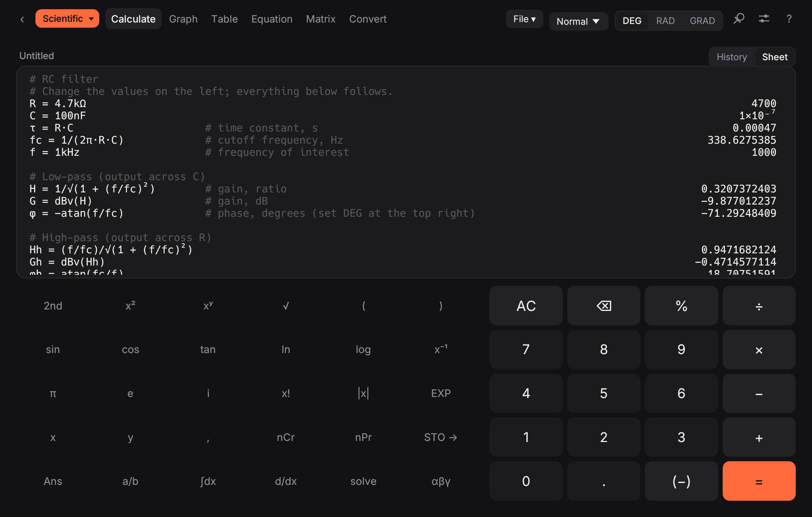Click the orange equals button
The width and height of the screenshot is (812, 517).
(x=759, y=481)
